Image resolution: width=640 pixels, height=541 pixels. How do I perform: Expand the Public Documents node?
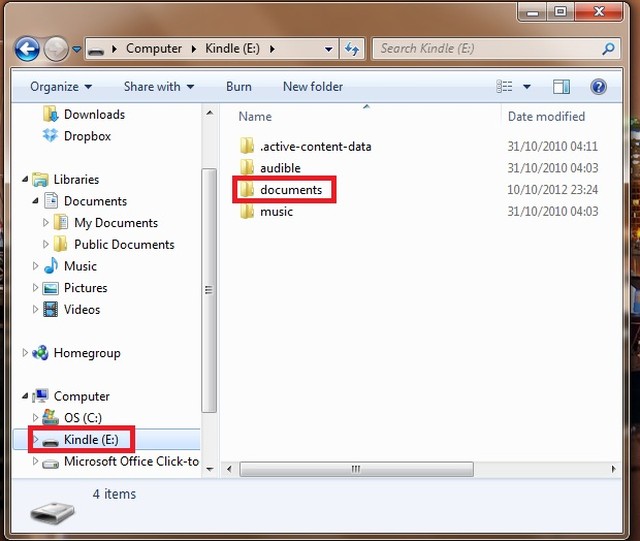46,244
